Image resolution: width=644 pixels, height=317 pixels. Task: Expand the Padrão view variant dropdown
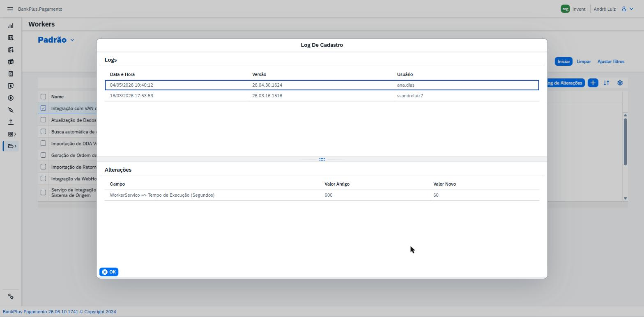tap(72, 40)
